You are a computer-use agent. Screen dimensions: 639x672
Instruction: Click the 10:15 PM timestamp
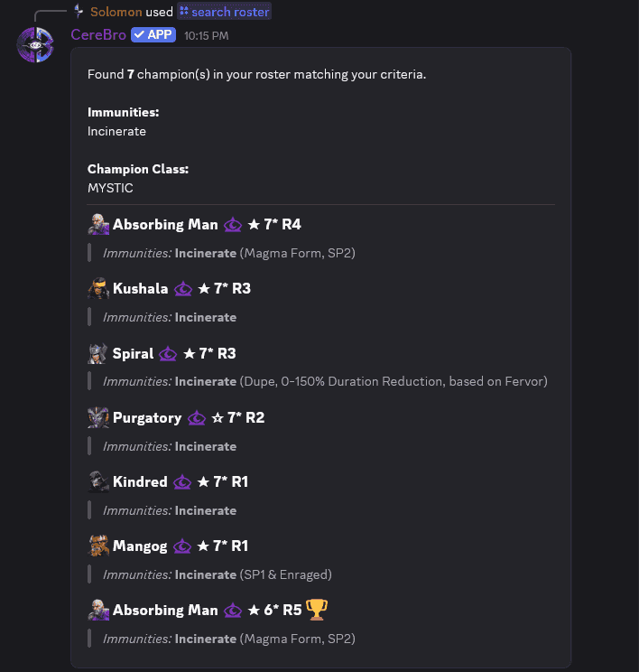(x=206, y=36)
